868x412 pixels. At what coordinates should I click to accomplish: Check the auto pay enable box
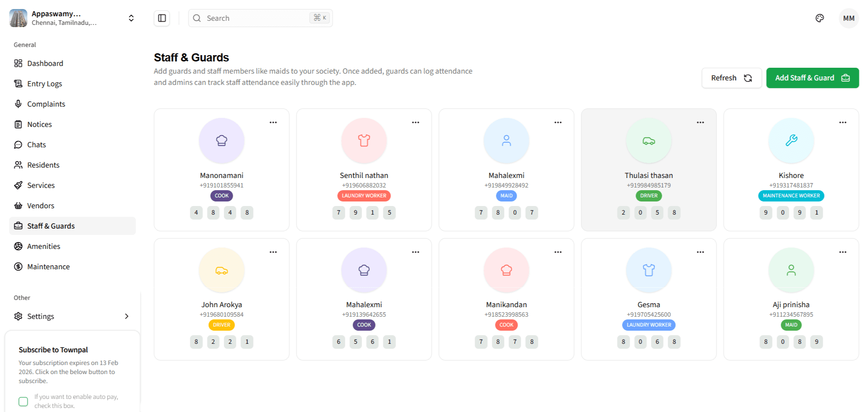tap(23, 401)
